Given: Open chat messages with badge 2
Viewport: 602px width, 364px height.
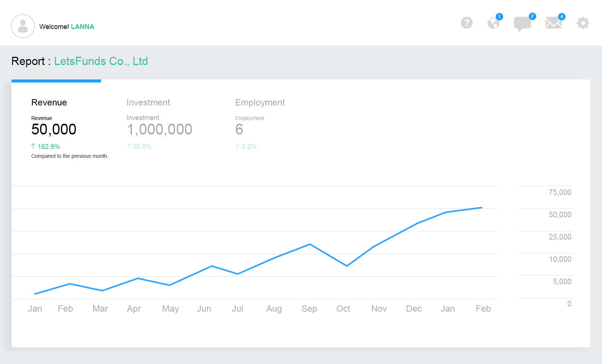Looking at the screenshot, I should pos(522,23).
